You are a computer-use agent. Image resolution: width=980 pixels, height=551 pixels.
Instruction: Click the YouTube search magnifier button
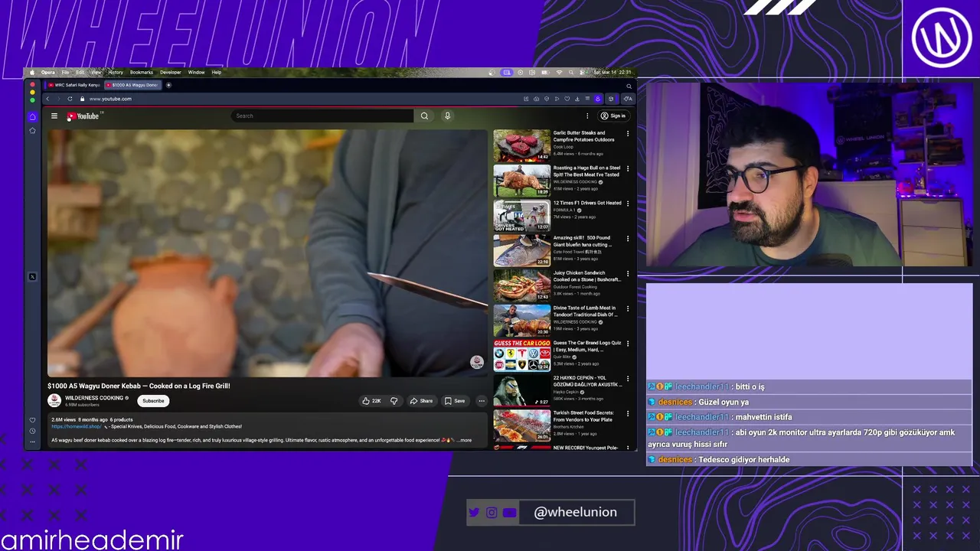(424, 116)
